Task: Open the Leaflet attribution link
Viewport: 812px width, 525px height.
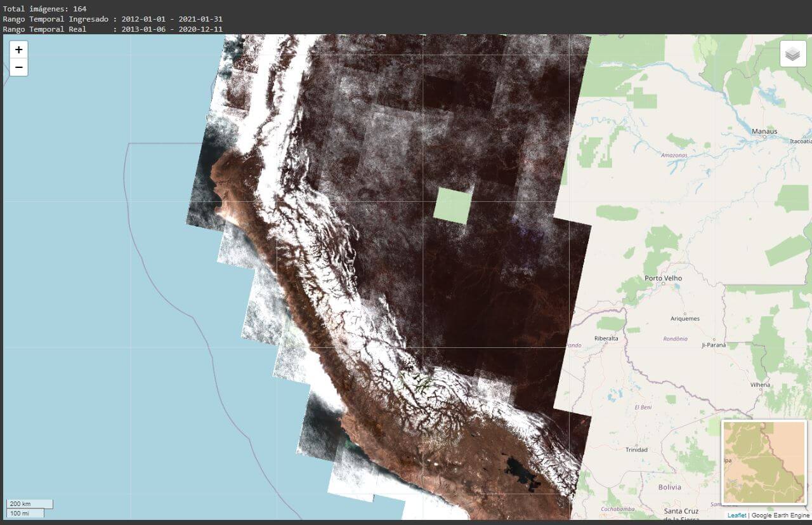Action: 737,515
